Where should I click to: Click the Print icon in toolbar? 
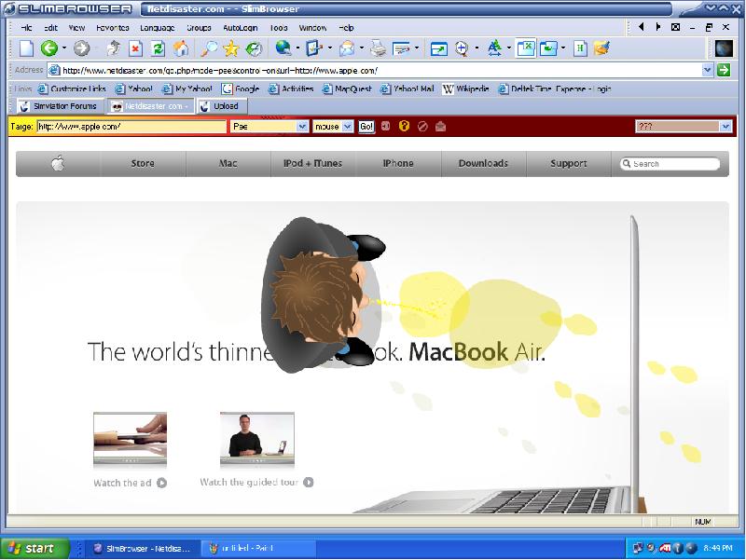378,48
